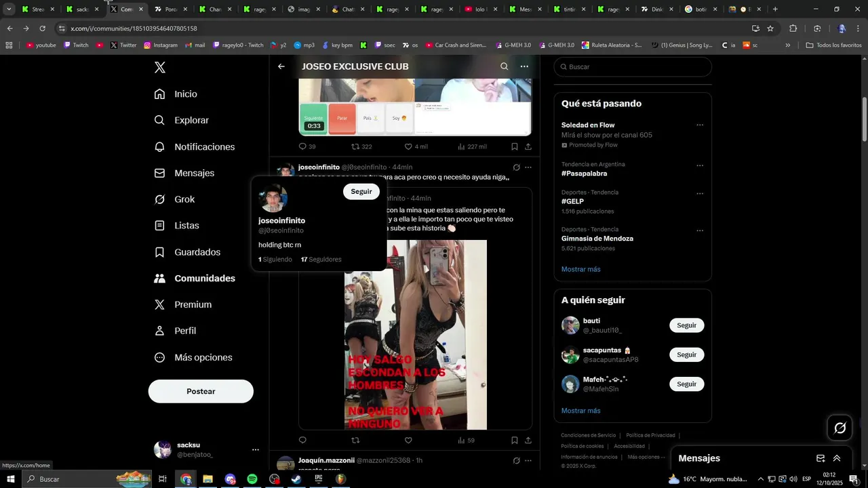Click the Buscar search field
This screenshot has height=488, width=868.
coord(633,67)
